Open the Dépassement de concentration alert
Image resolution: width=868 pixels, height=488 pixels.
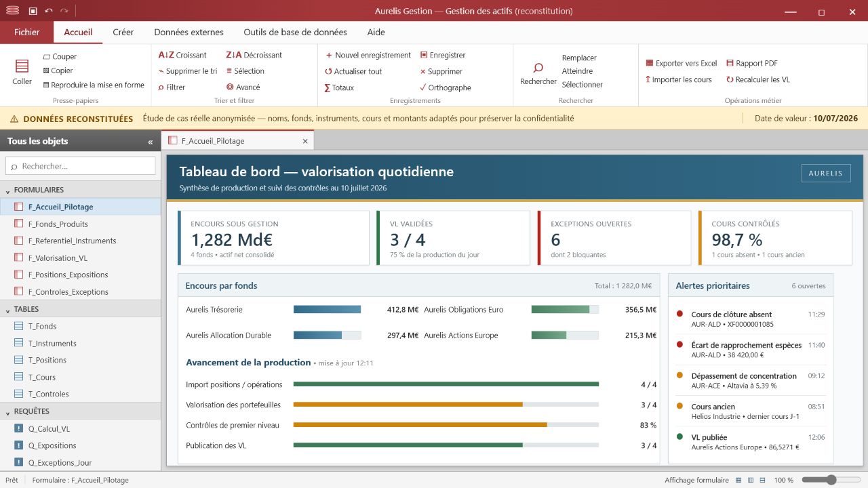coord(751,380)
